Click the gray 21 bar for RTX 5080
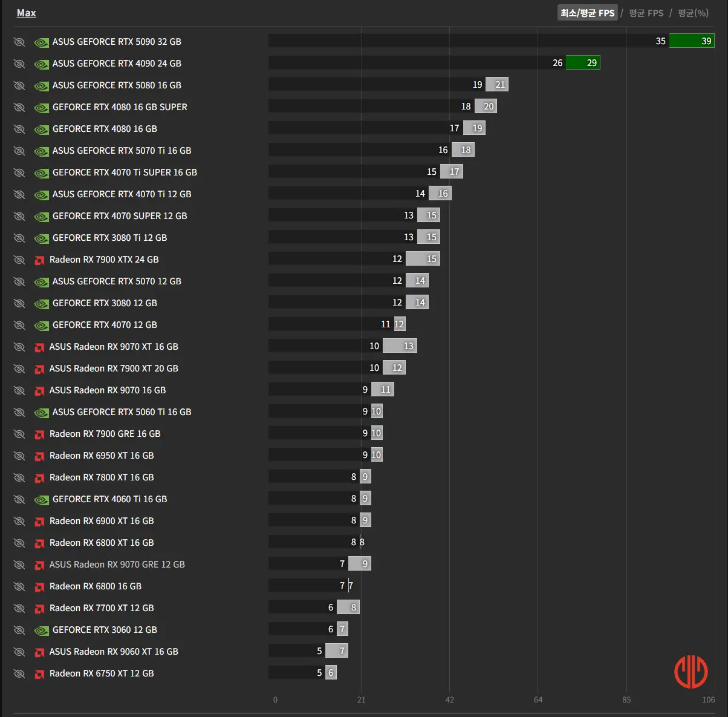 (497, 85)
